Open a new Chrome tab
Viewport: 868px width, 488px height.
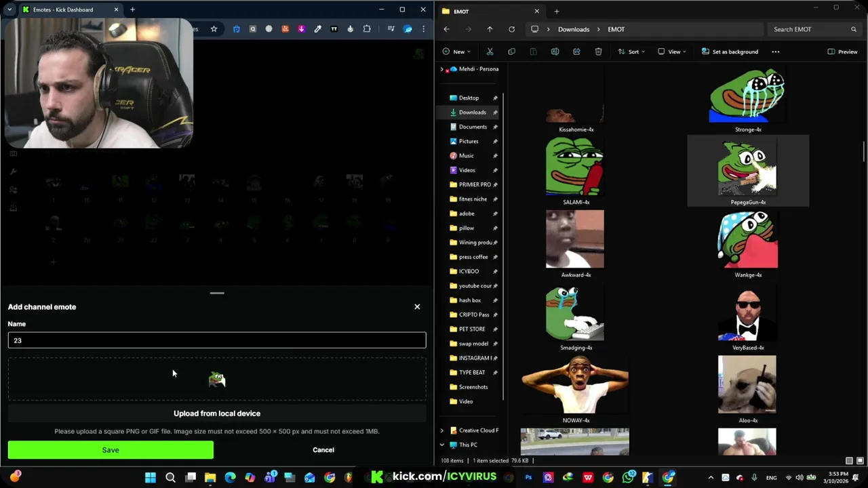click(x=132, y=9)
